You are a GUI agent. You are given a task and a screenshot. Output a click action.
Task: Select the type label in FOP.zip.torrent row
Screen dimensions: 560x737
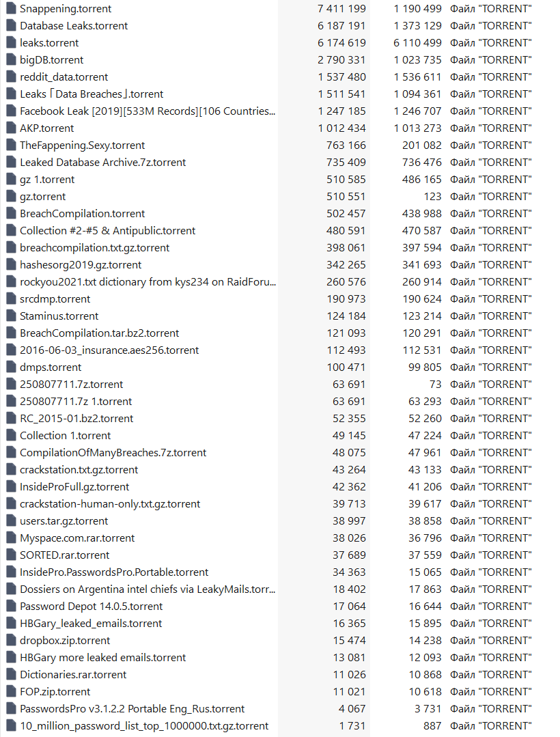tap(491, 692)
